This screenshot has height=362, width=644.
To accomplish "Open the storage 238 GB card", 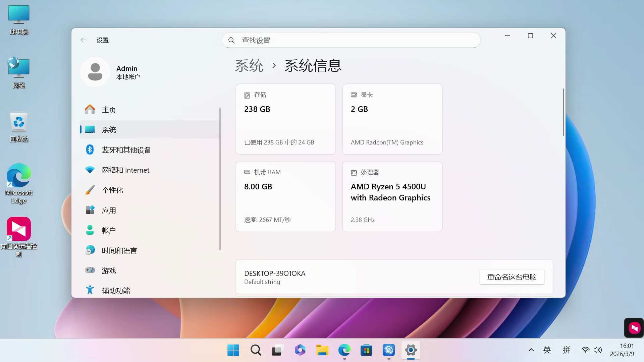I will [x=285, y=119].
